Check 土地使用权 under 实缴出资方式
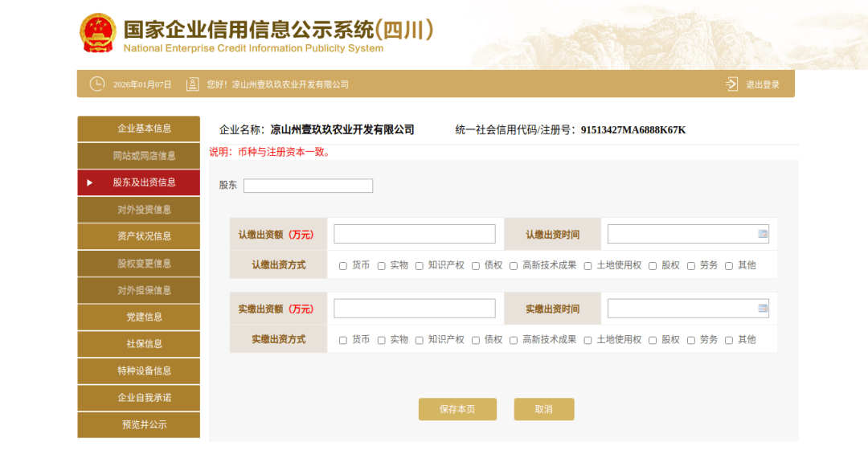The image size is (868, 475). (x=588, y=339)
